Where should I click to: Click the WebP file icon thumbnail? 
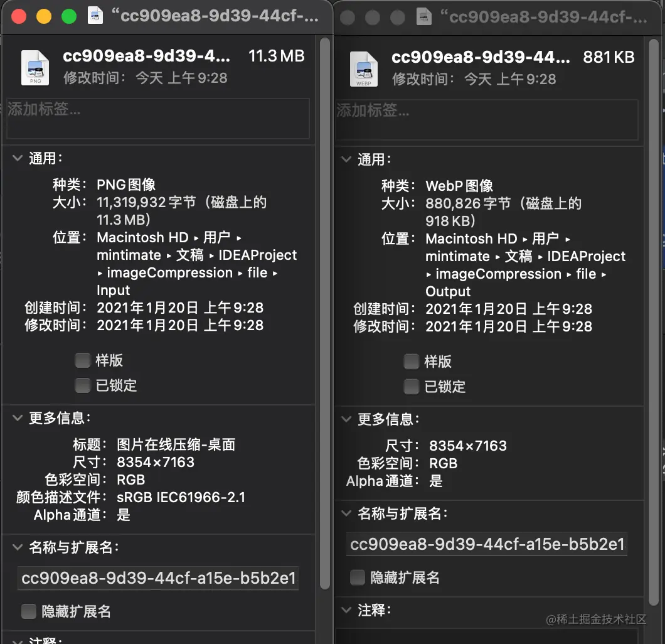pyautogui.click(x=364, y=68)
